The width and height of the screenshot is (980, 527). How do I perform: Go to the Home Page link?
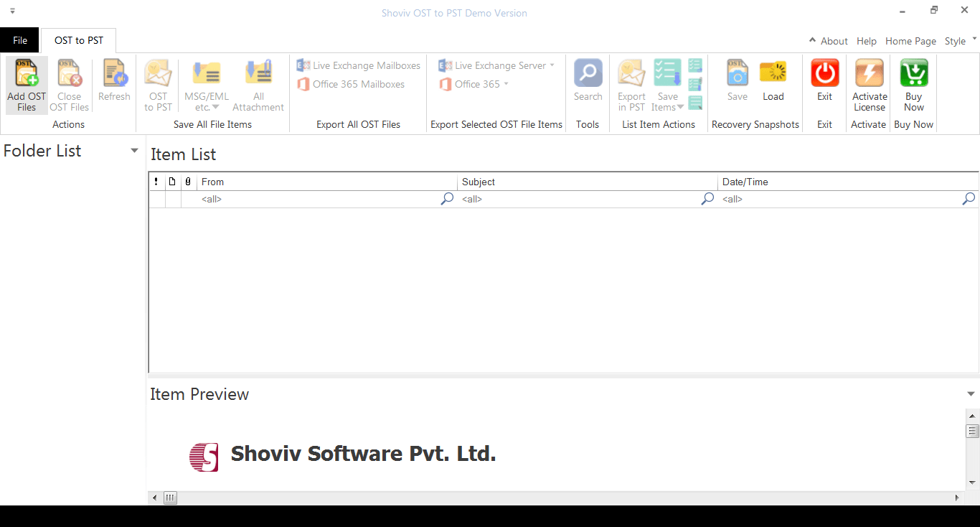tap(910, 41)
